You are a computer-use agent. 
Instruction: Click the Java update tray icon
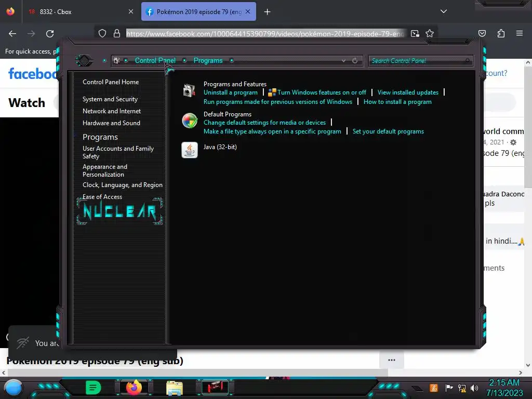tap(434, 388)
